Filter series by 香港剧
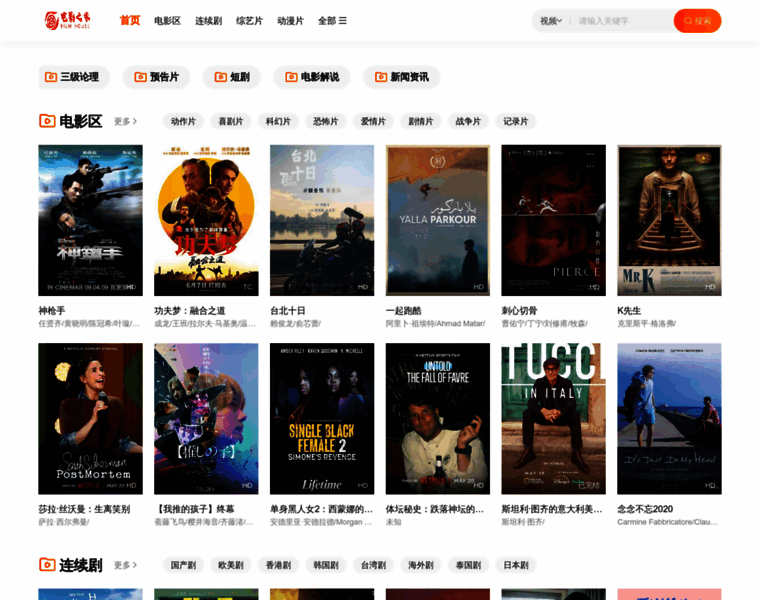 (278, 565)
